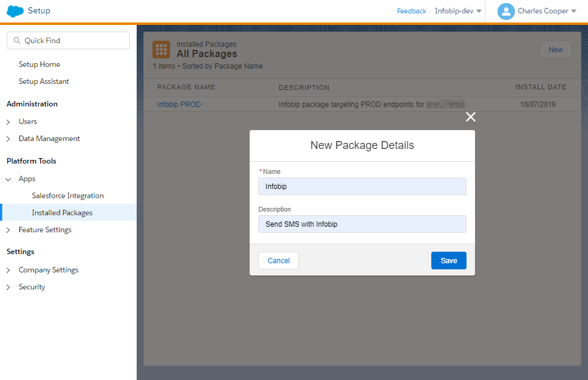Expand the Company Settings section

[x=9, y=270]
